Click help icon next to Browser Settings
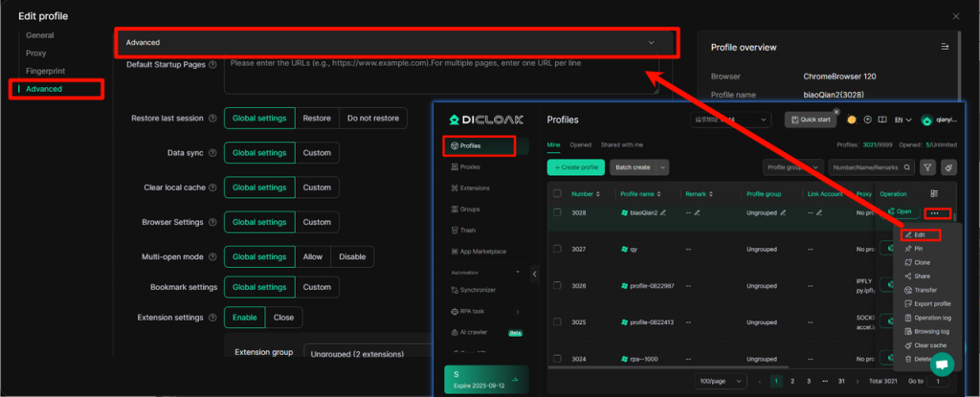This screenshot has height=397, width=980. pos(212,222)
